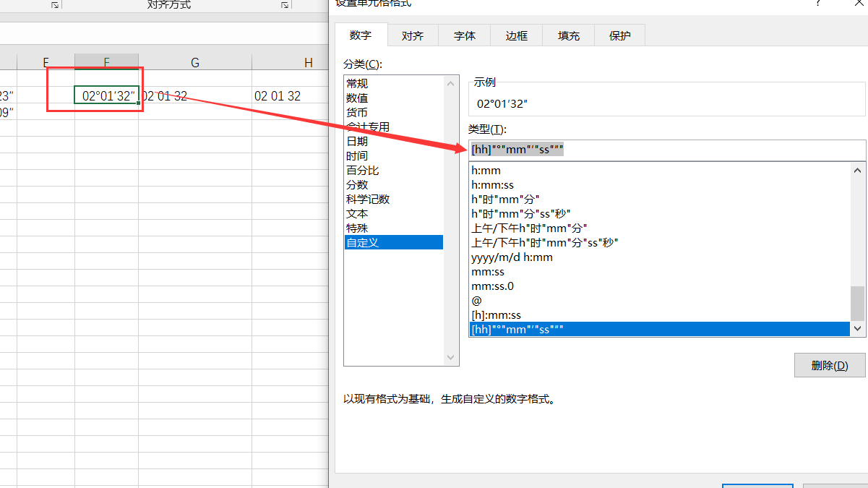Select 上午/下午h"时"mm"分" format
The height and width of the screenshot is (488, 868).
(x=660, y=228)
